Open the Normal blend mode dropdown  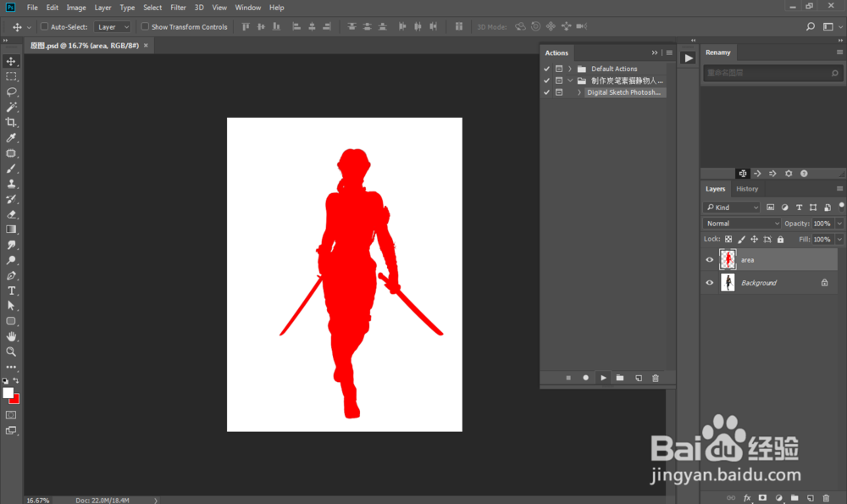point(741,223)
